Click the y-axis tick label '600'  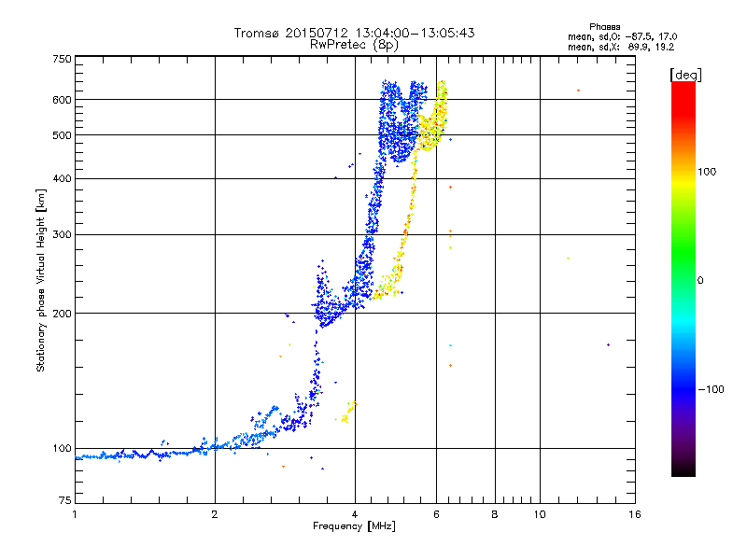pos(62,100)
